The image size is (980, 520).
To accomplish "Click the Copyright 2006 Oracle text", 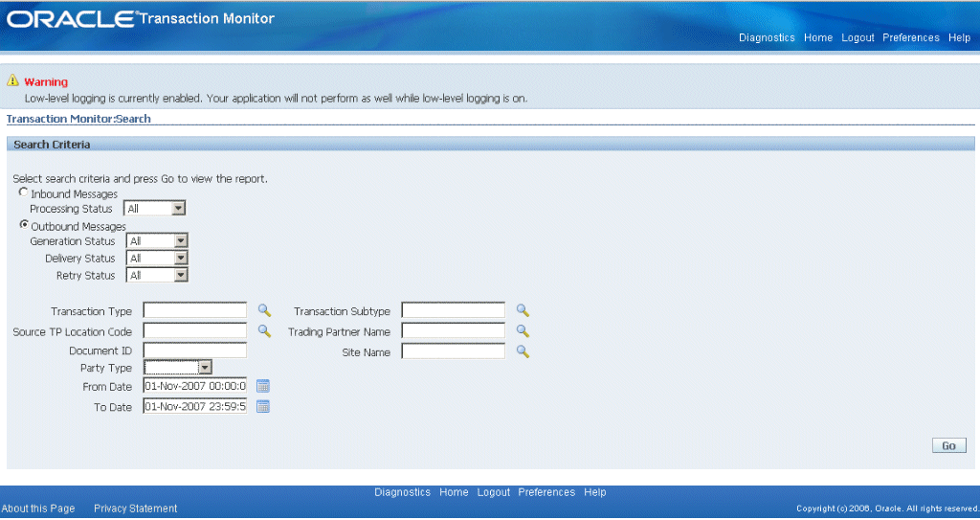I will click(887, 509).
